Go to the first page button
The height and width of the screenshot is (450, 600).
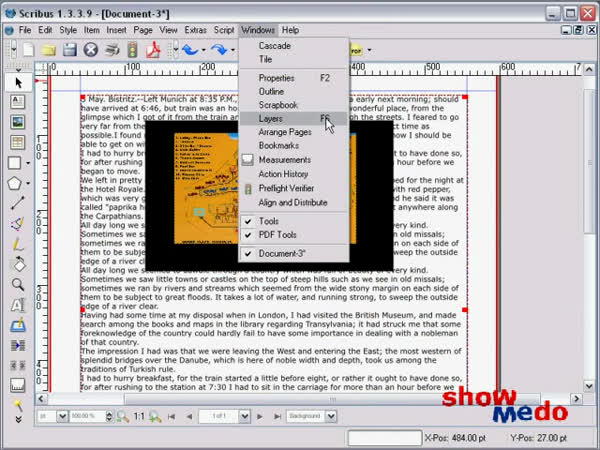[x=171, y=416]
